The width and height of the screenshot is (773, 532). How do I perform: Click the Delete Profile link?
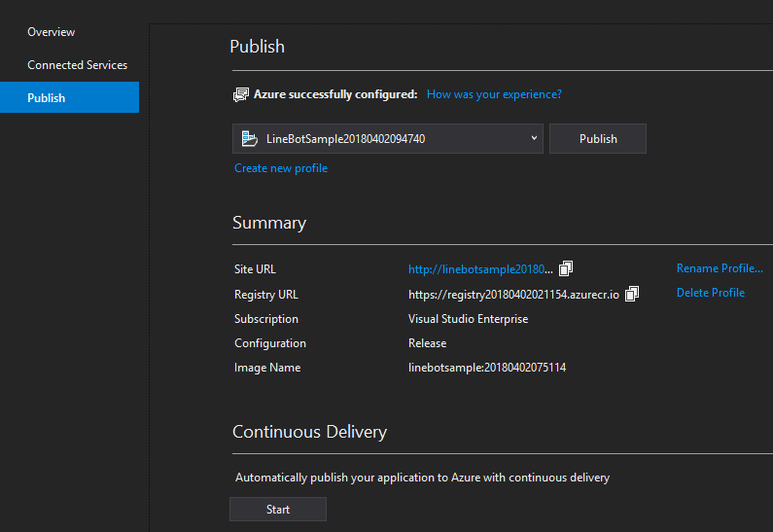(711, 293)
